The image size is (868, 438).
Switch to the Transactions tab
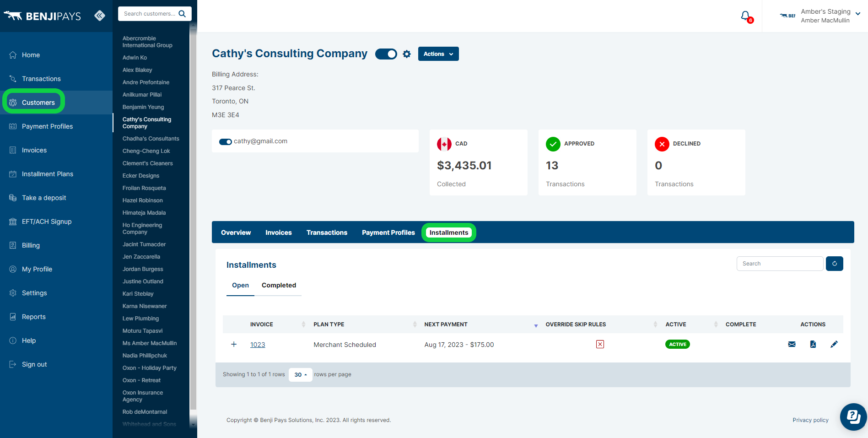pyautogui.click(x=327, y=233)
